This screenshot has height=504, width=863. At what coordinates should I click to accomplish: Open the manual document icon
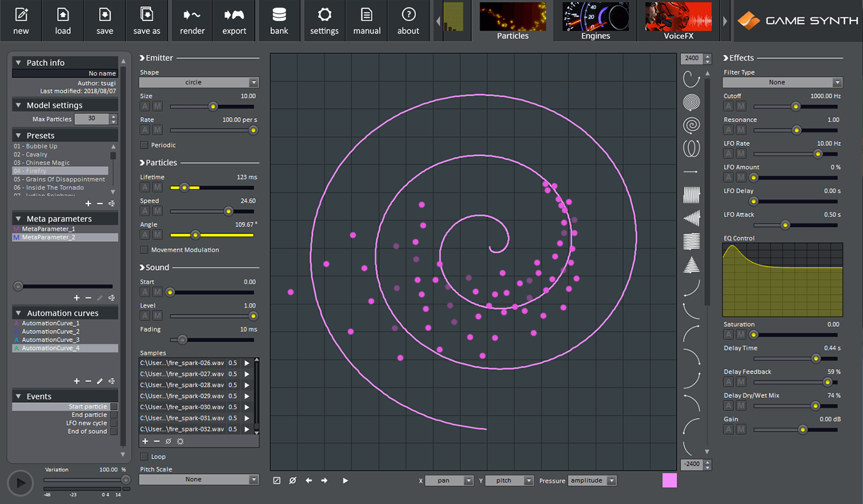point(367,15)
